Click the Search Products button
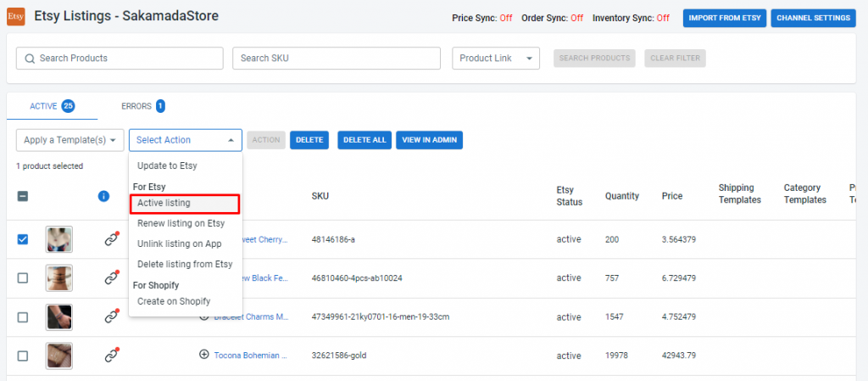Image resolution: width=868 pixels, height=381 pixels. (594, 59)
